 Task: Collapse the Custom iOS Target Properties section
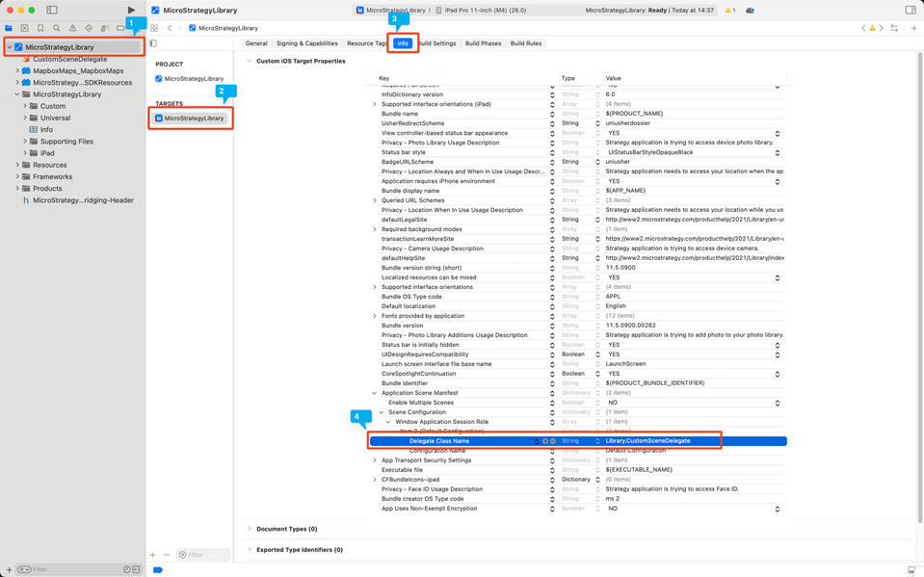tap(250, 61)
